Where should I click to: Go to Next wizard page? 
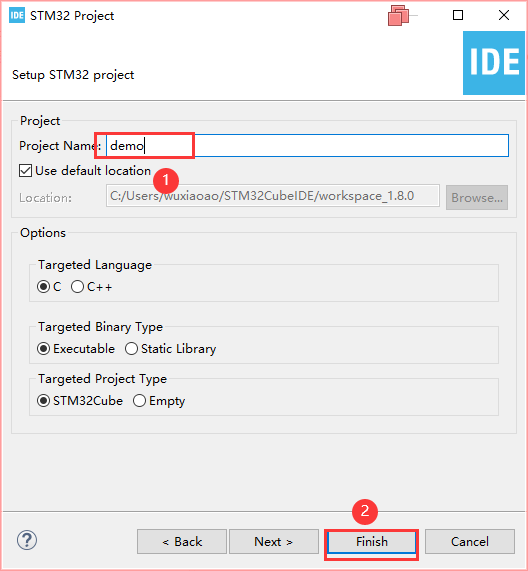tap(273, 542)
